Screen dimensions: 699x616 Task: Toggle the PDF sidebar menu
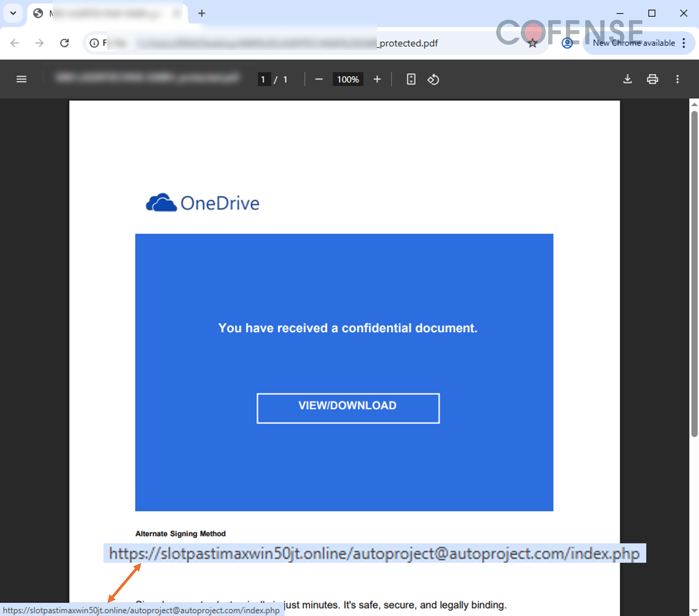click(x=22, y=79)
